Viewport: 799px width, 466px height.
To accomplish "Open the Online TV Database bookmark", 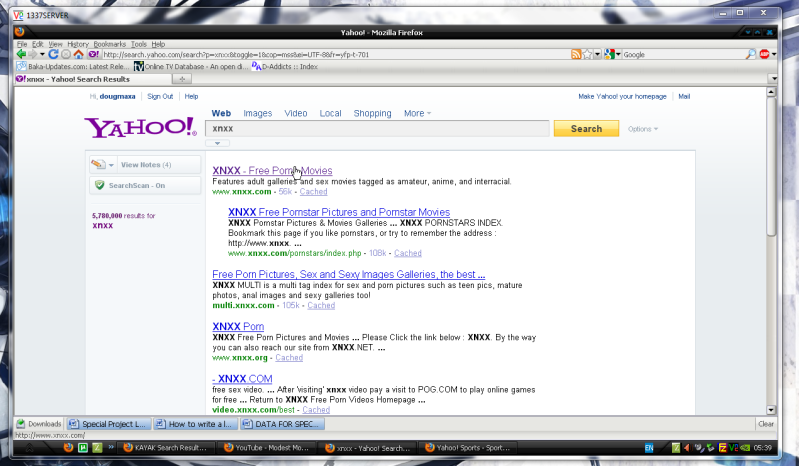I will [192, 66].
